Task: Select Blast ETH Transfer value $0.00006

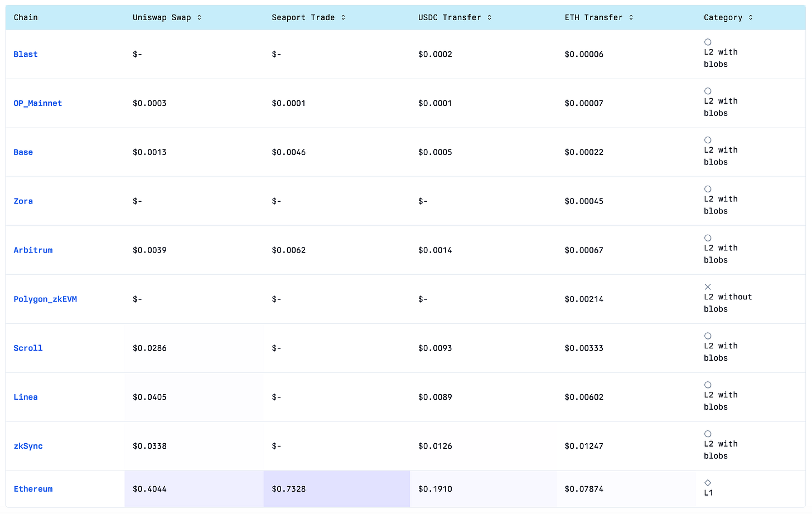Action: (x=584, y=55)
